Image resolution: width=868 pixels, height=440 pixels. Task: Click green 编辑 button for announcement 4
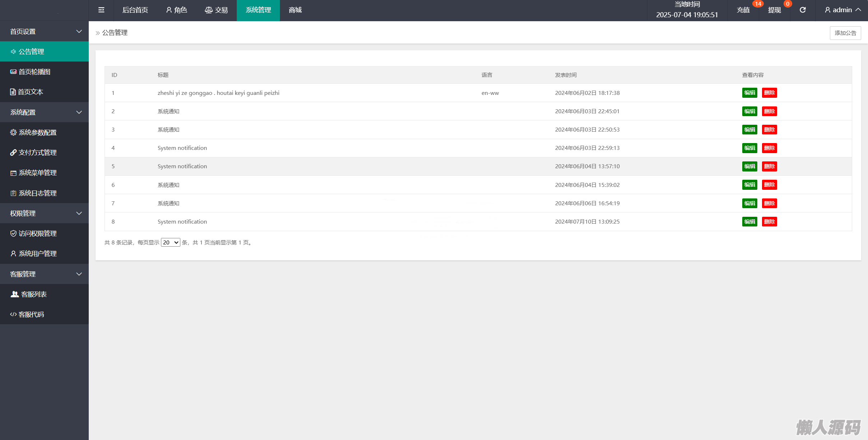coord(749,148)
